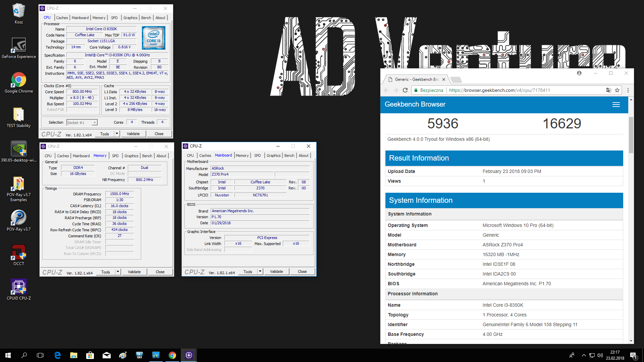Viewport: 644px width, 362px height.
Task: Open POV-Ray v3.7 desktop shortcut
Action: point(19,221)
